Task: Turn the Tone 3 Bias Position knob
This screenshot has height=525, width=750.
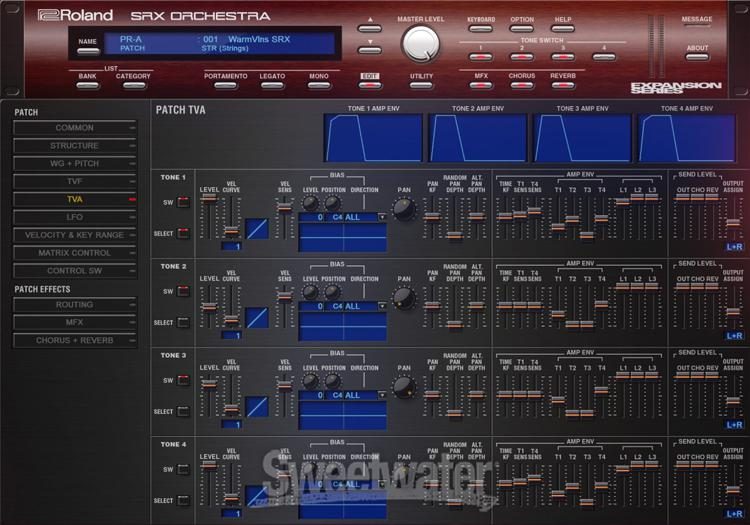Action: (332, 381)
